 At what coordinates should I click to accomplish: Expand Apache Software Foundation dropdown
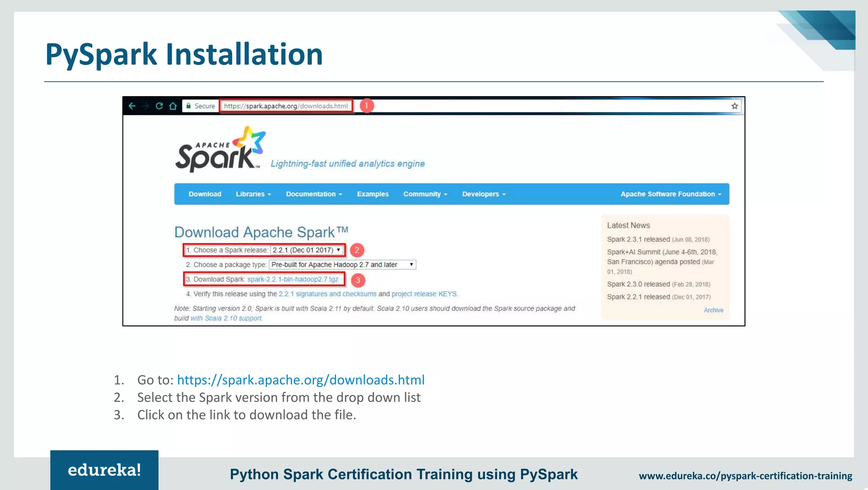670,194
